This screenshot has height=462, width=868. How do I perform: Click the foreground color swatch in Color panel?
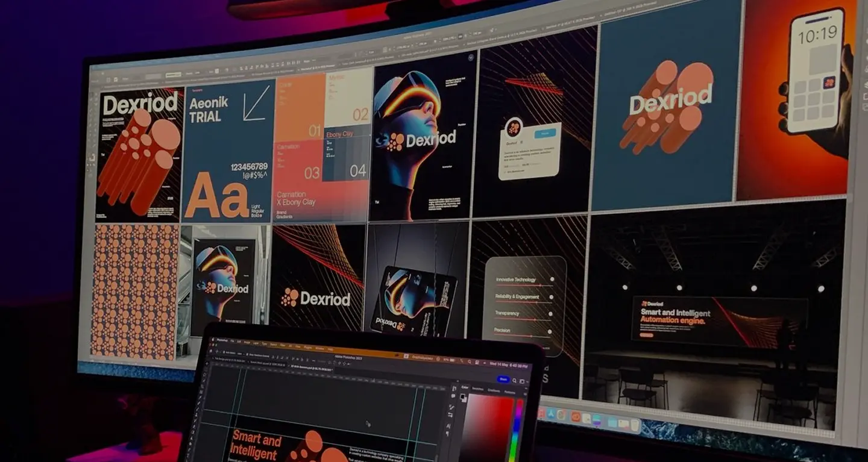[463, 398]
